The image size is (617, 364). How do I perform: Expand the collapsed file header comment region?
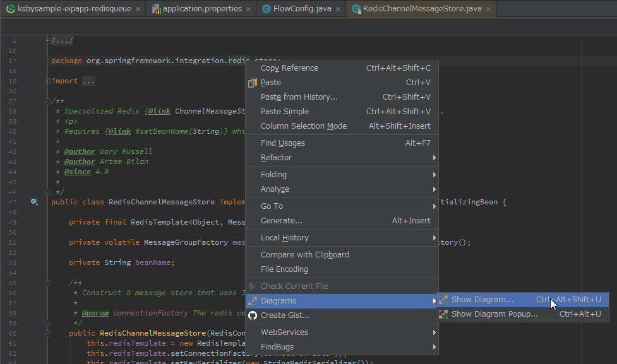coord(47,40)
